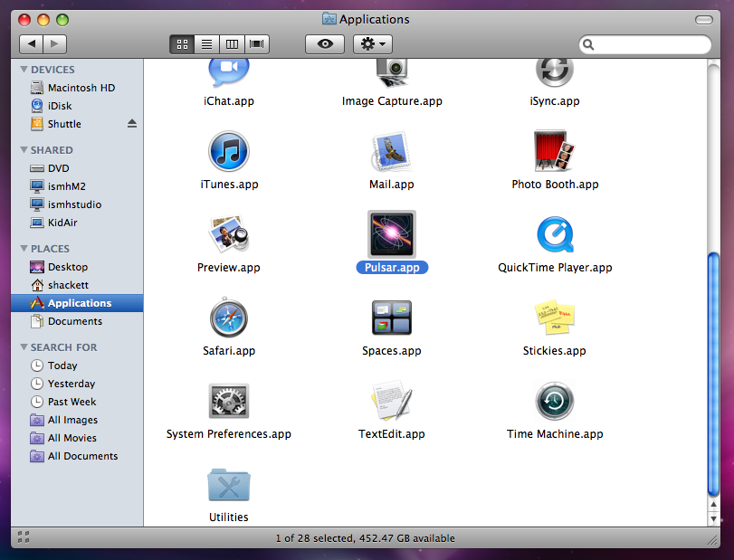Screen dimensions: 734x560
Task: Collapse the PLACES sidebar section
Action: [x=24, y=249]
